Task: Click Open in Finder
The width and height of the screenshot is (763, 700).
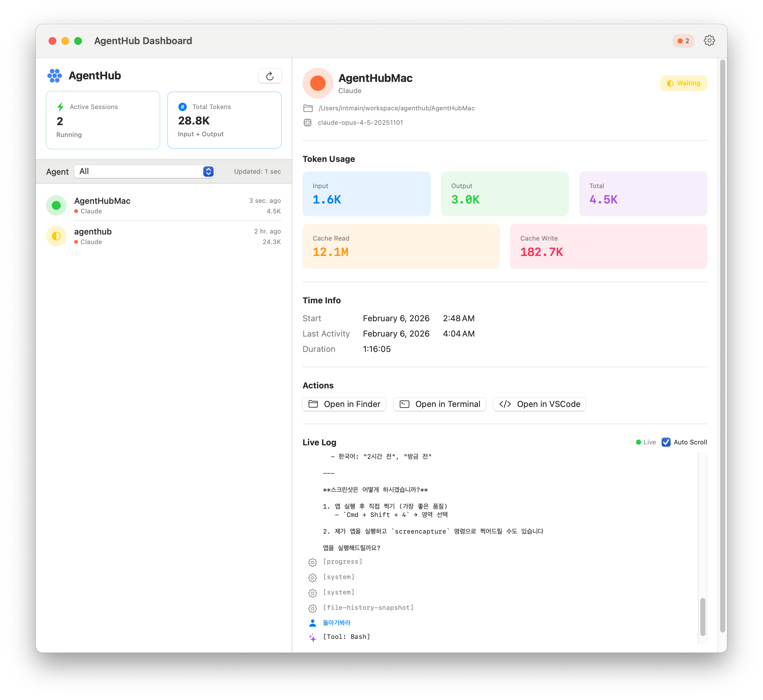Action: [x=344, y=404]
